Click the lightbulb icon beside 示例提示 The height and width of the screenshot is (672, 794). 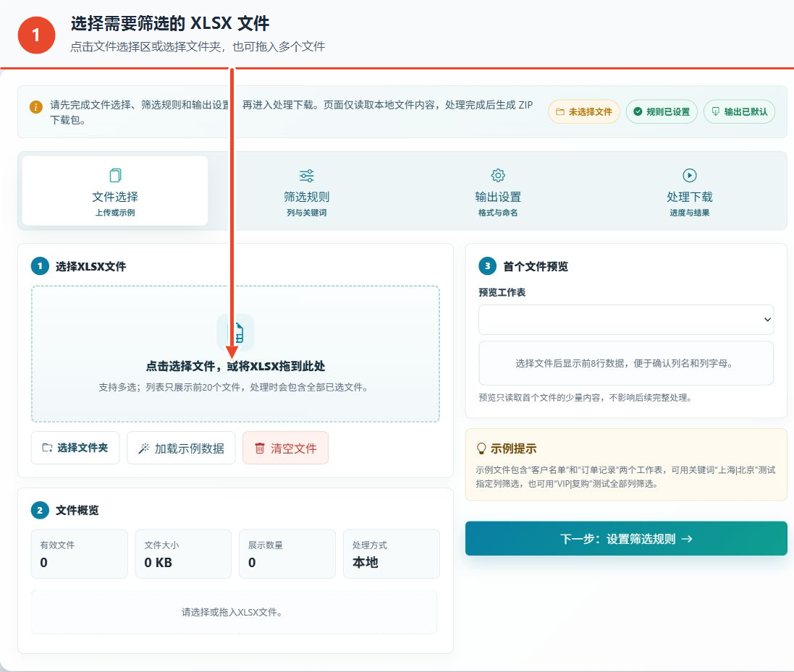tap(481, 448)
